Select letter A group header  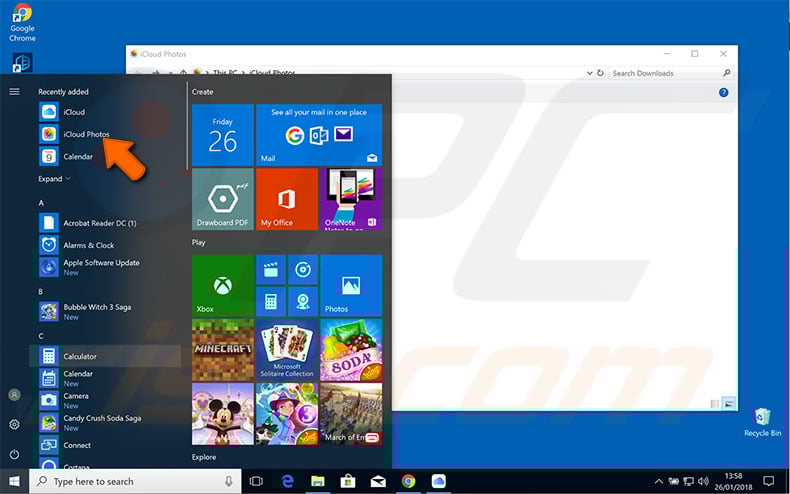point(41,203)
